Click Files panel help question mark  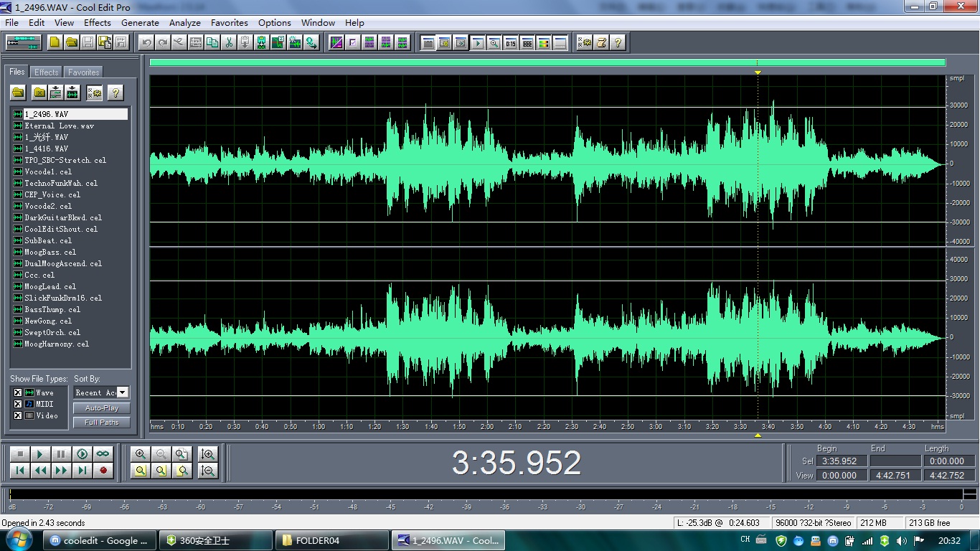click(116, 92)
